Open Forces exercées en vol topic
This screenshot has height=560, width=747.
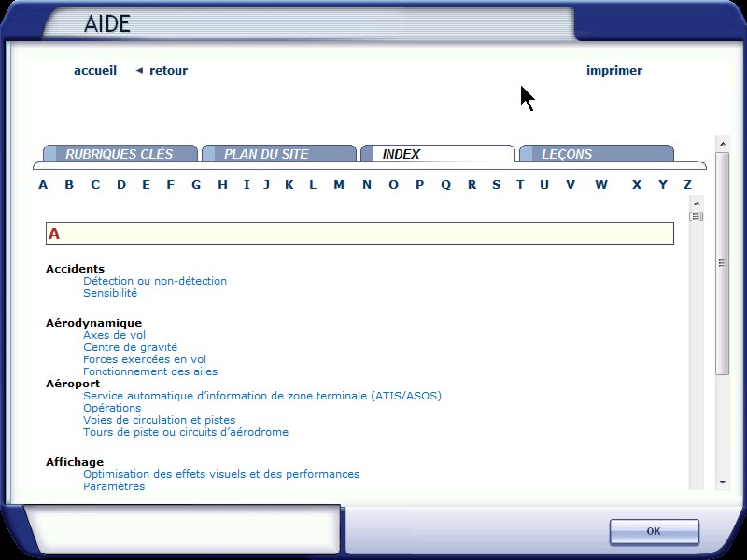click(145, 359)
